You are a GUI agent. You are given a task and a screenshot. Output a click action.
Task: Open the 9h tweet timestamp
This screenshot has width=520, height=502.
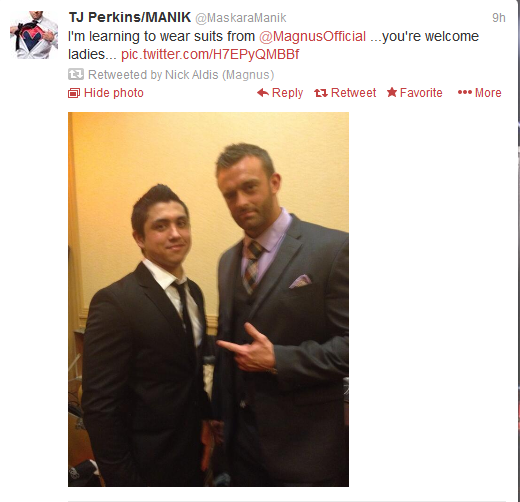(499, 18)
